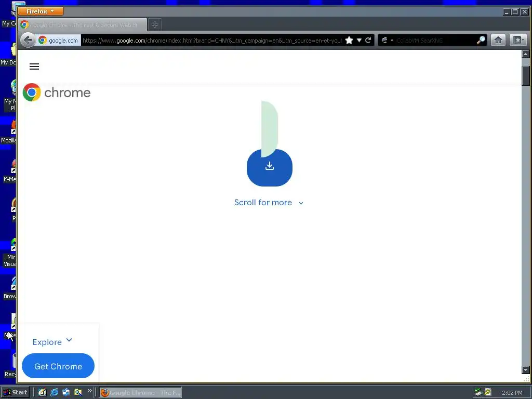
Task: Click the blue download icon button
Action: [270, 167]
